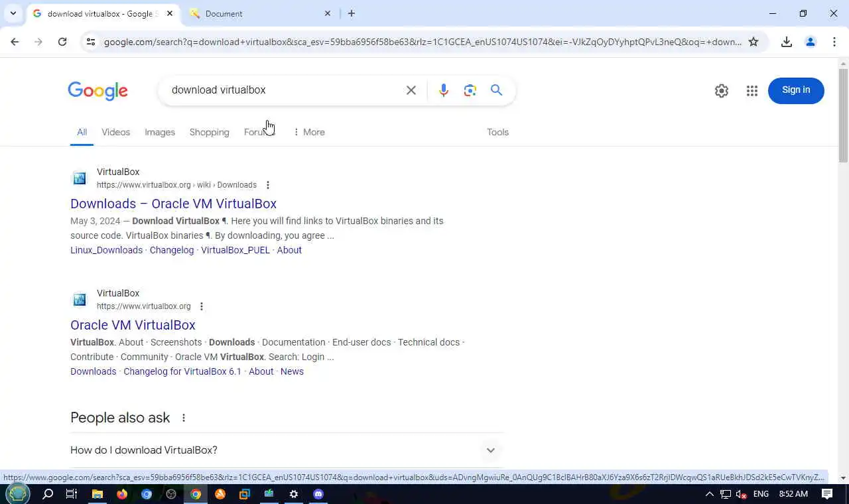This screenshot has width=849, height=504.
Task: Click the page vertical scrollbar thumb
Action: (x=843, y=115)
